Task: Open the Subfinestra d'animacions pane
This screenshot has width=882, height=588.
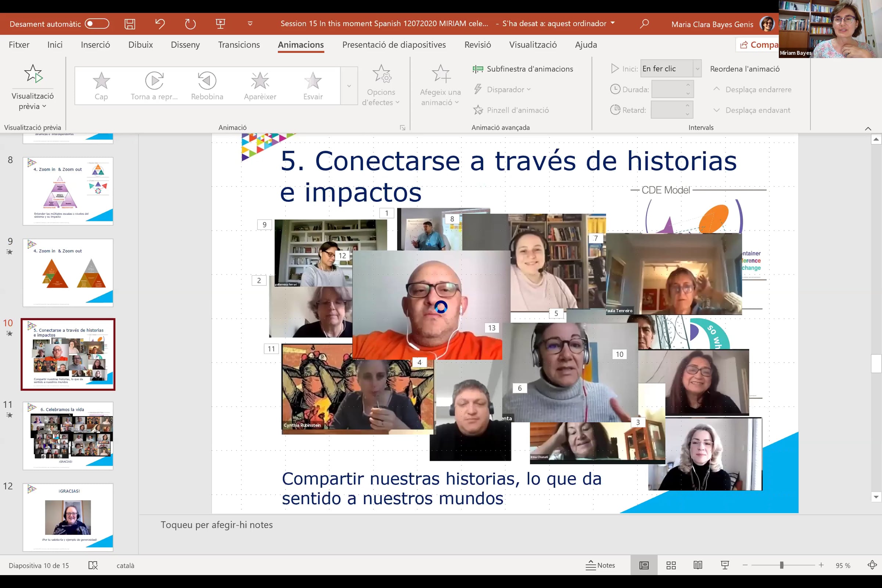Action: coord(523,69)
